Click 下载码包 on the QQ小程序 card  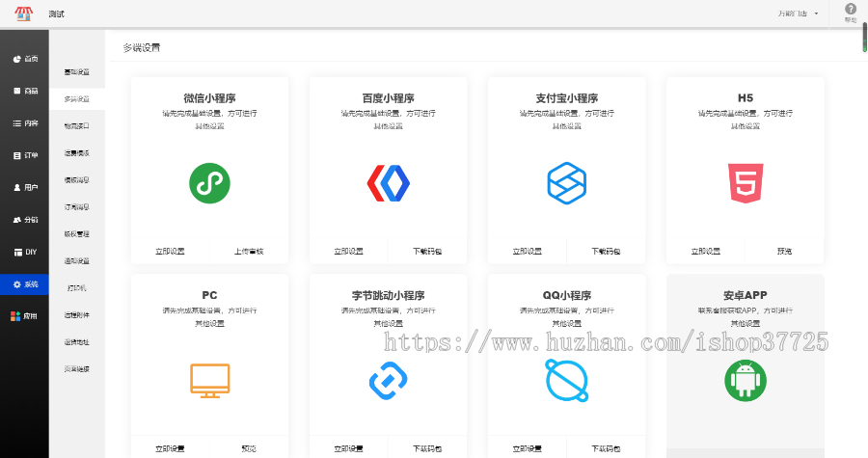point(606,448)
